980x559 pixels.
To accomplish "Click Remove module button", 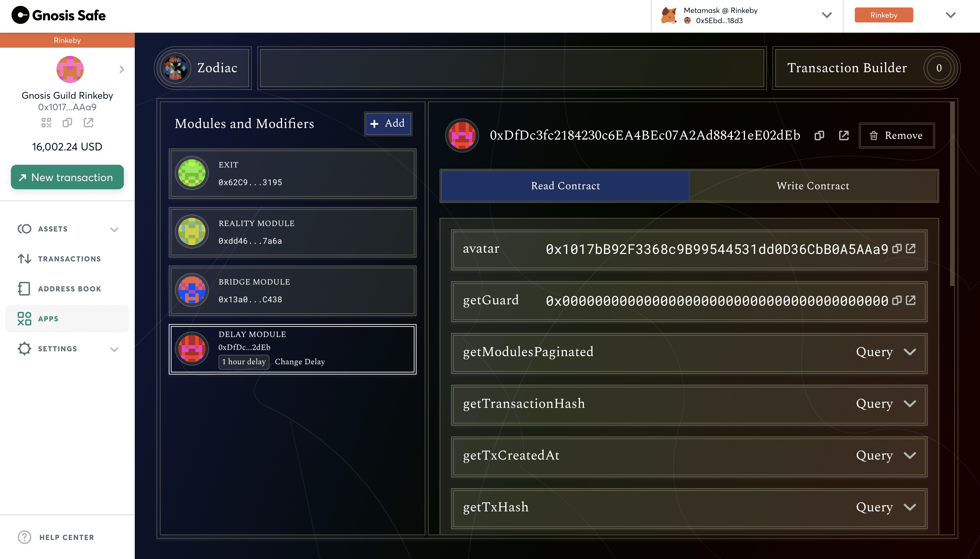I will [896, 136].
